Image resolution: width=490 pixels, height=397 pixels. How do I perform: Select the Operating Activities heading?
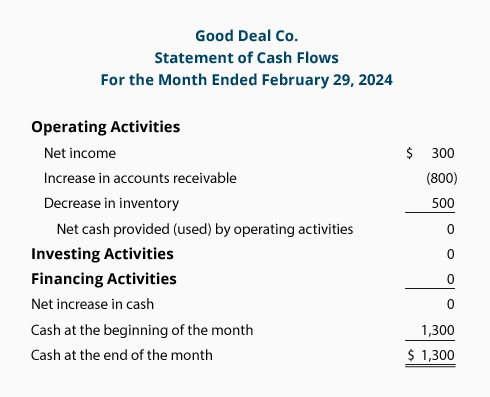point(105,127)
